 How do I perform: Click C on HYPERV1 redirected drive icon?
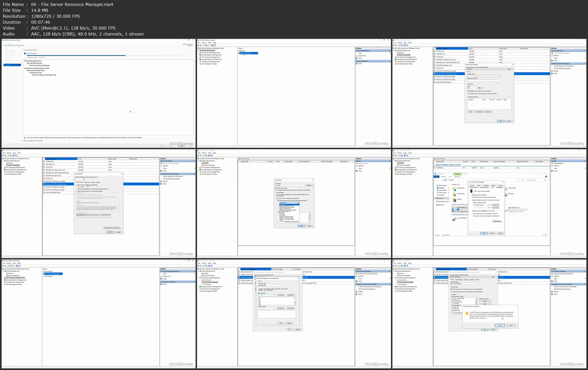[x=454, y=219]
